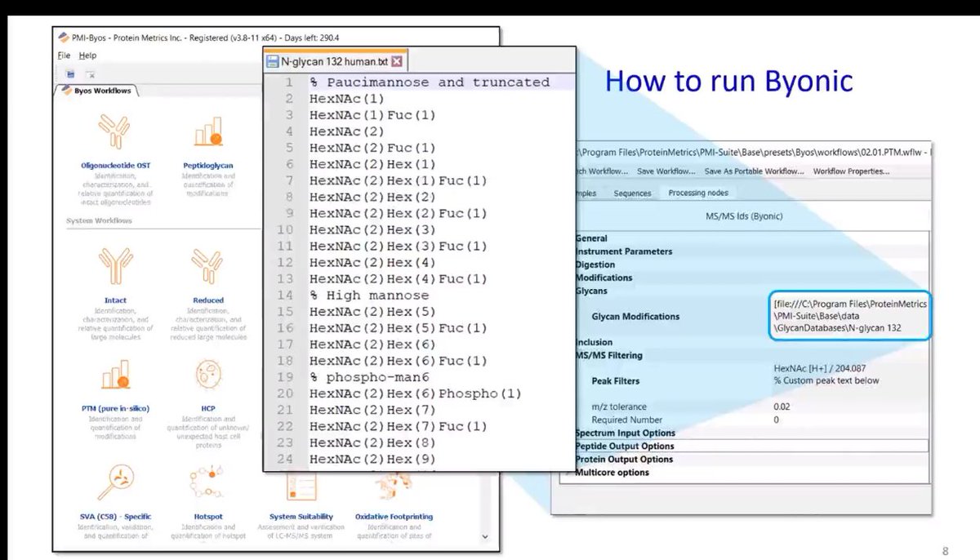980x560 pixels.
Task: Click line 20 'HexNAc(2)Hex(6)Phospho(1)'
Action: pos(416,393)
